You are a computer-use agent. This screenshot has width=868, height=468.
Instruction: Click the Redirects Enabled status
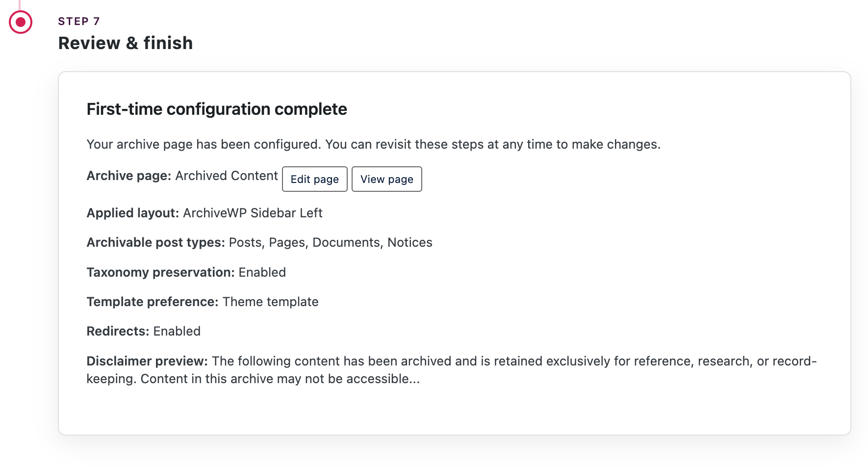[177, 331]
